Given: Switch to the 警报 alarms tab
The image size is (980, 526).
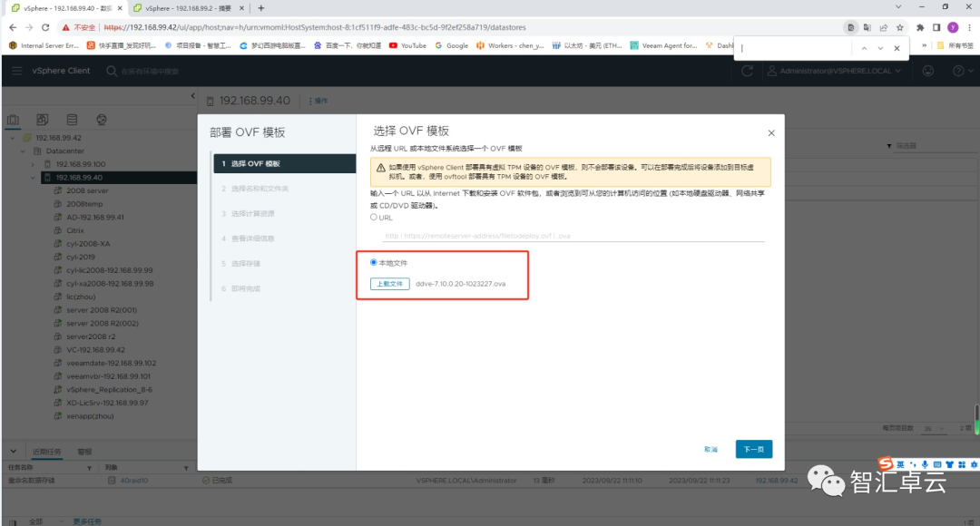Looking at the screenshot, I should pos(84,452).
